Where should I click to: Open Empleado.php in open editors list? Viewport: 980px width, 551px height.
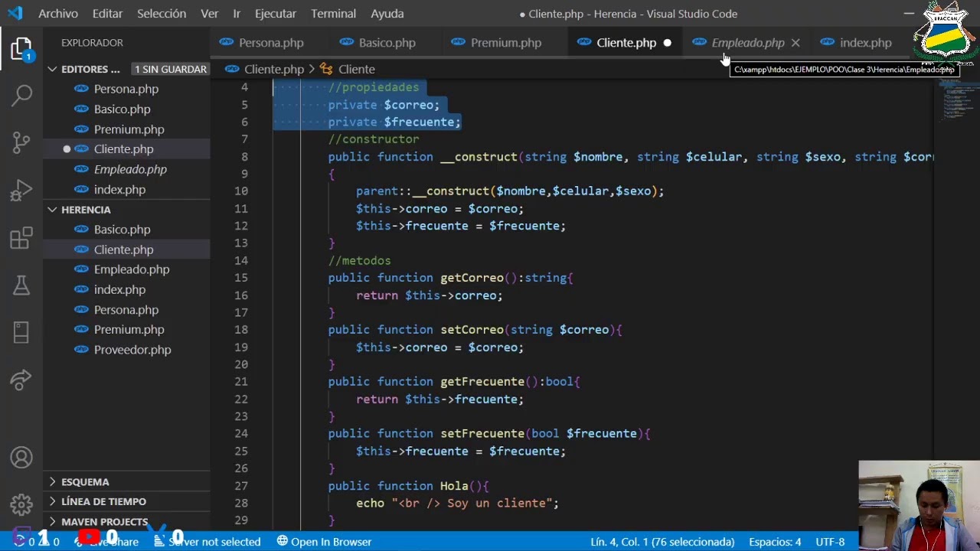126,169
